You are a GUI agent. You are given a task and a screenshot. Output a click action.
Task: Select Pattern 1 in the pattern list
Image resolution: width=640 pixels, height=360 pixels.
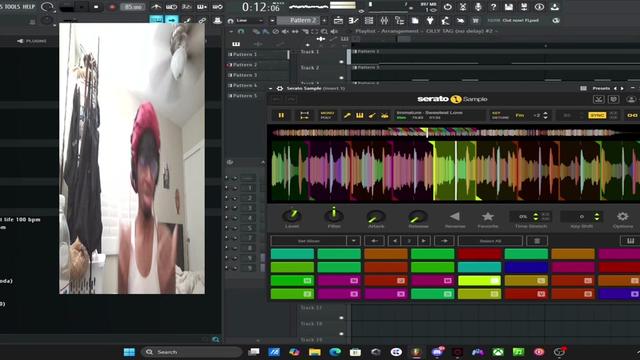[245, 54]
